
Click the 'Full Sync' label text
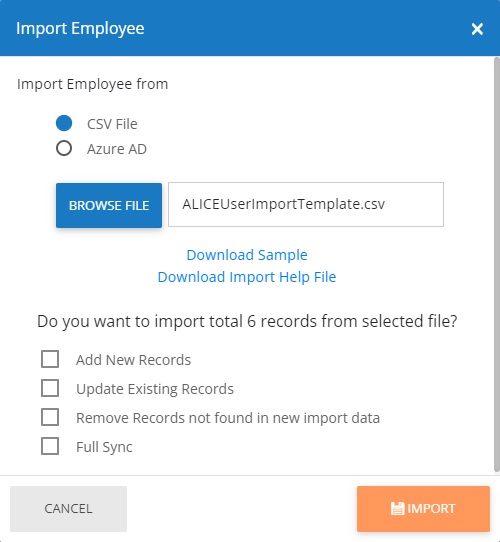104,447
